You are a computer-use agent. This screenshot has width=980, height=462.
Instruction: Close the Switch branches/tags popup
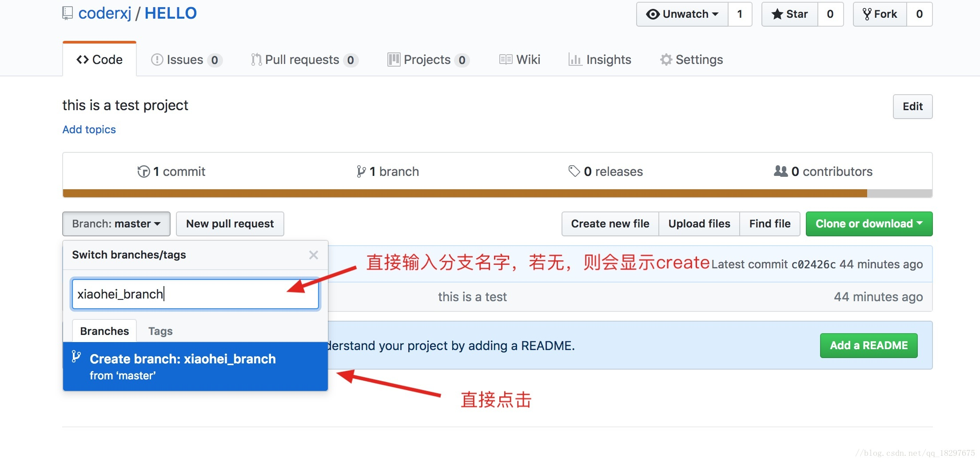(314, 255)
